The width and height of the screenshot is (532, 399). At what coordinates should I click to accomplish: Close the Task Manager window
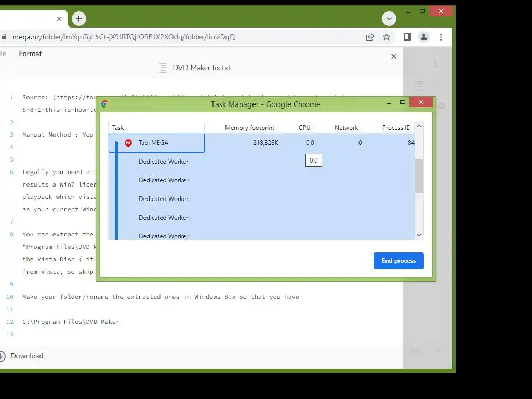pos(421,102)
